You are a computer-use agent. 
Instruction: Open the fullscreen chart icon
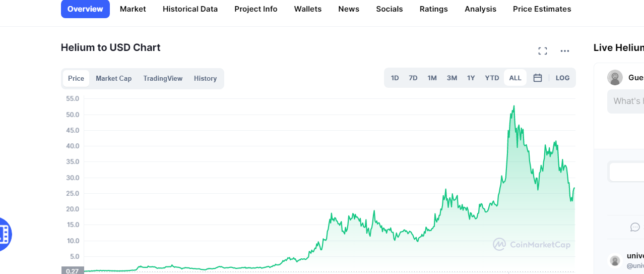[542, 51]
